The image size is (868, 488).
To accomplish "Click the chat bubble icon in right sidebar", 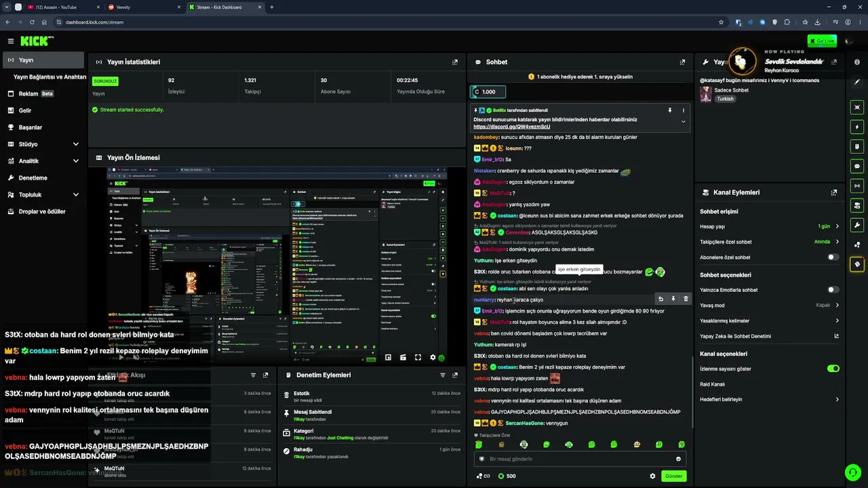I will tap(858, 166).
